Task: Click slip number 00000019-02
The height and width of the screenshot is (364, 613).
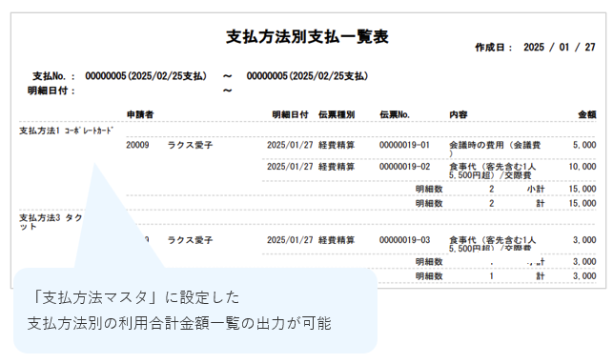Action: [404, 167]
